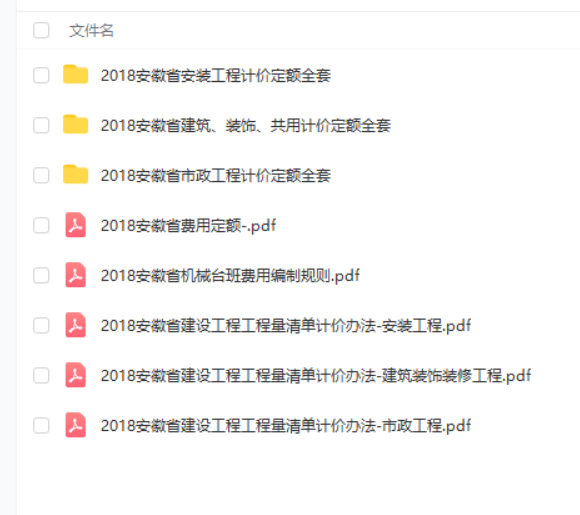Open 2018安徽省建筑、装饰、共用计价定额全套 folder name
Screen dimensions: 580x515
tap(246, 125)
